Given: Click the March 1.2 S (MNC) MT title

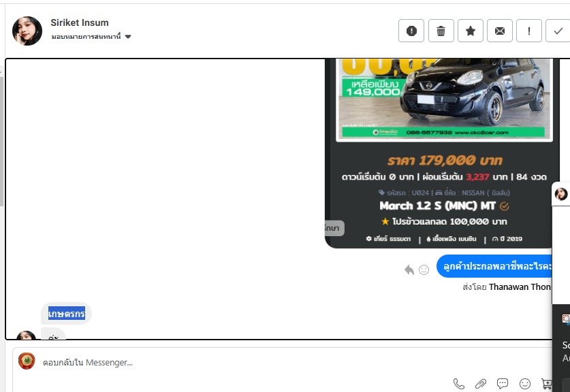Looking at the screenshot, I should (437, 206).
